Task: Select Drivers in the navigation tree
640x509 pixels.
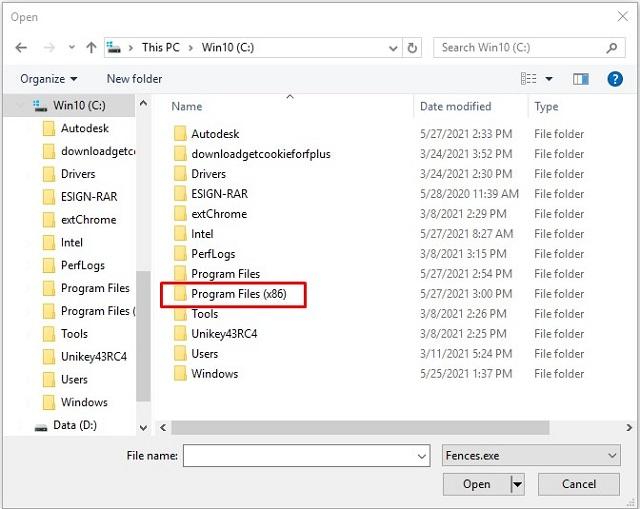Action: point(78,174)
